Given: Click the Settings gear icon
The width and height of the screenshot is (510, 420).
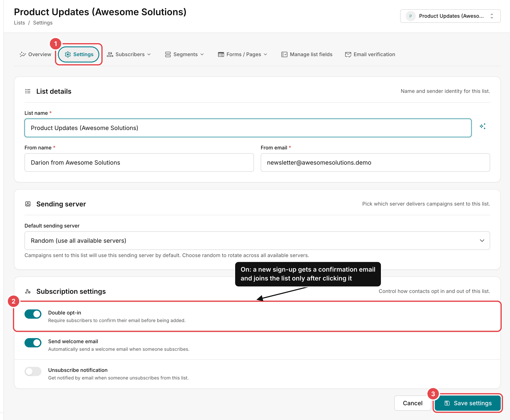Looking at the screenshot, I should (68, 54).
